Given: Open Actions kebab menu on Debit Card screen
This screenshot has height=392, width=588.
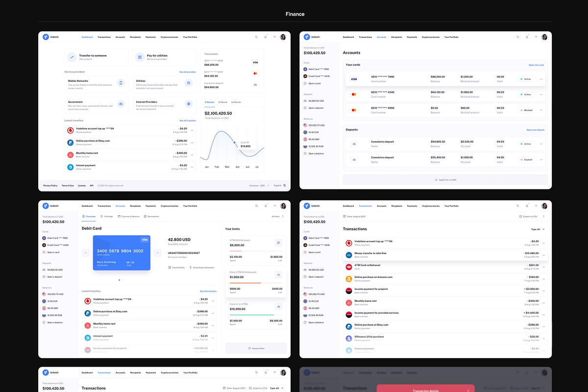Looking at the screenshot, I should point(283,216).
